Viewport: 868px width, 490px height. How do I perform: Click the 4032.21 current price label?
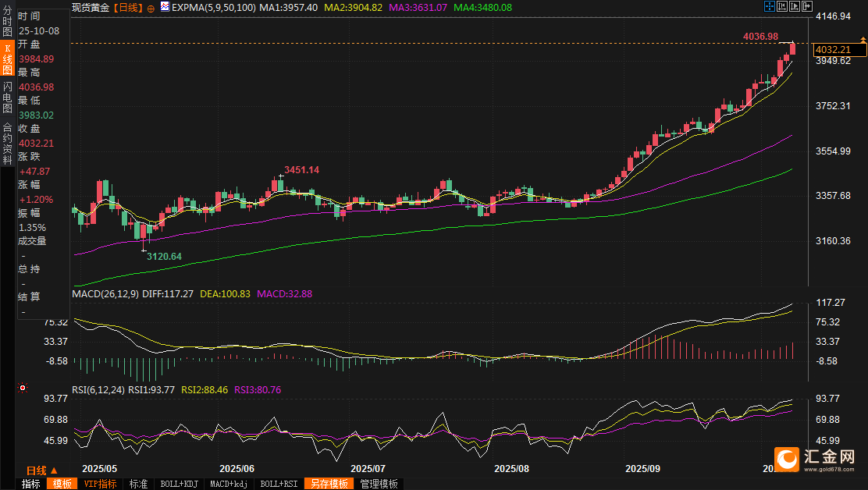(x=838, y=50)
